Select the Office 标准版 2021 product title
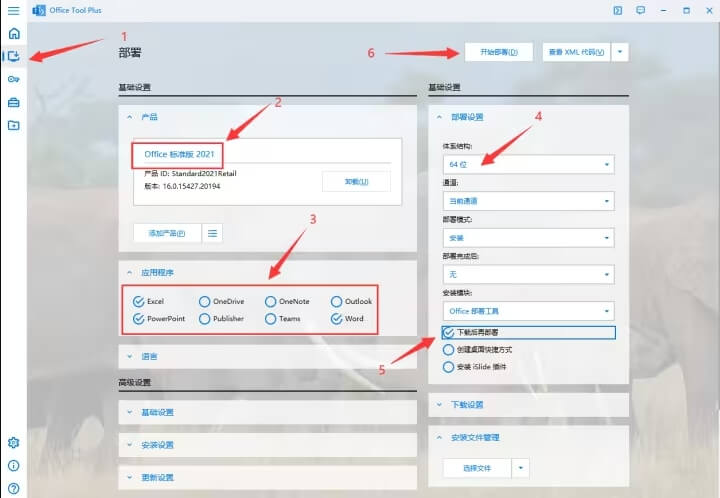This screenshot has width=720, height=498. click(x=179, y=154)
